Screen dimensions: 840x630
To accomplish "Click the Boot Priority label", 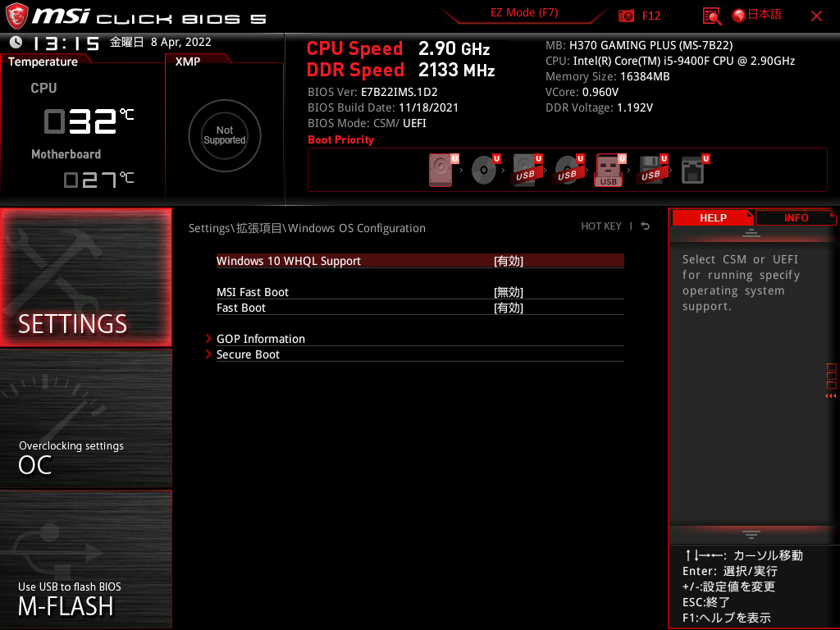I will (340, 139).
